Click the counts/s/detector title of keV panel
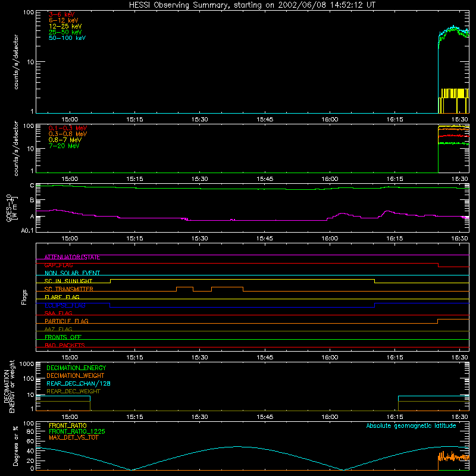 point(16,62)
